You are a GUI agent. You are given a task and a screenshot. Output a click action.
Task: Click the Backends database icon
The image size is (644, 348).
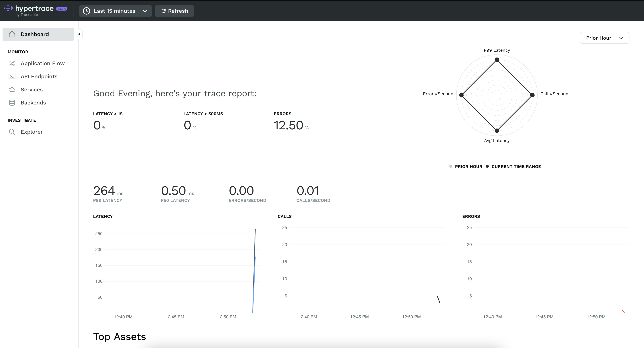12,103
